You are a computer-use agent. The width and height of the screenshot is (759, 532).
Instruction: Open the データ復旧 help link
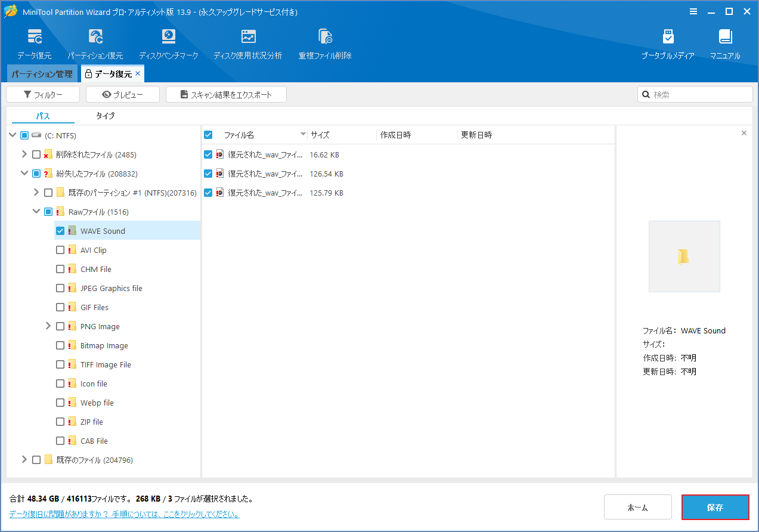124,514
